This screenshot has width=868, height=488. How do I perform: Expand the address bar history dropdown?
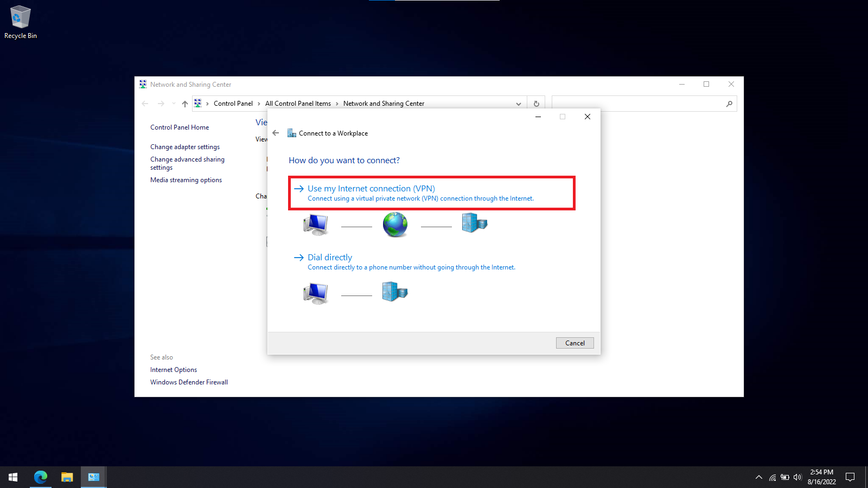[x=519, y=104]
